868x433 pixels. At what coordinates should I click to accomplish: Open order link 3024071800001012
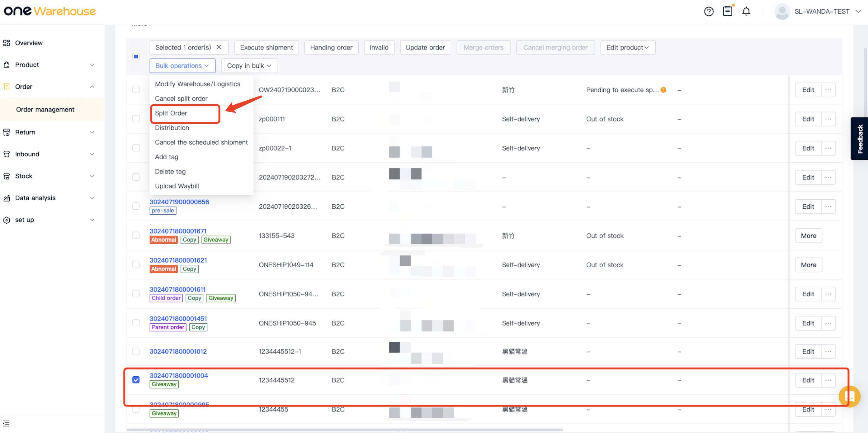pos(178,351)
